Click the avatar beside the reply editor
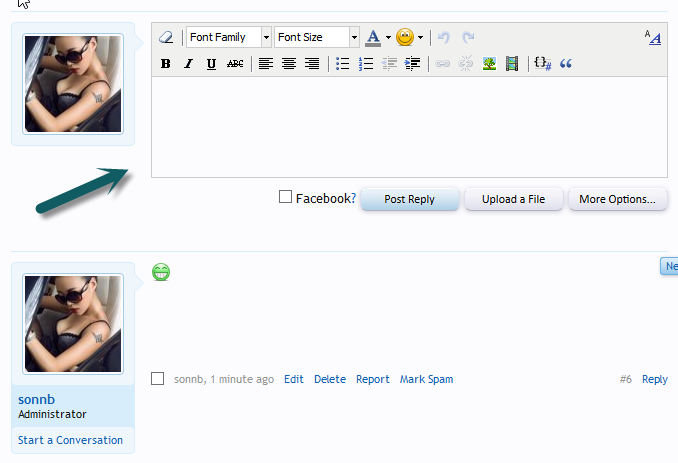The image size is (678, 463). pyautogui.click(x=73, y=84)
